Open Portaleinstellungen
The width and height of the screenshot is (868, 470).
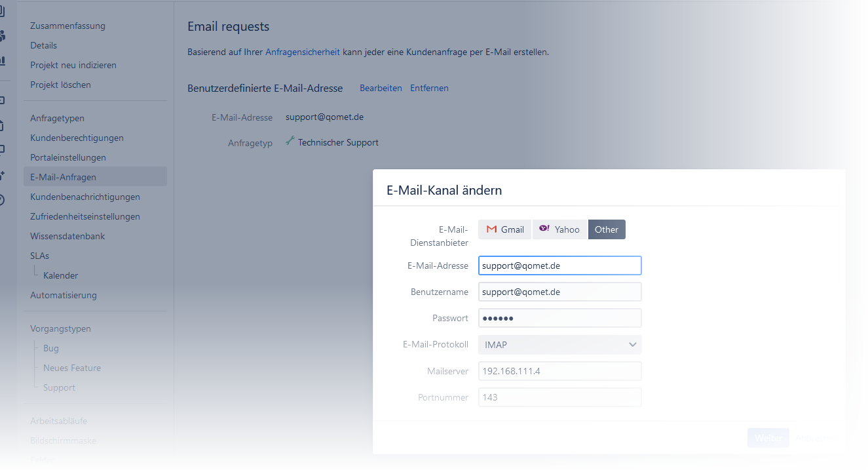68,158
